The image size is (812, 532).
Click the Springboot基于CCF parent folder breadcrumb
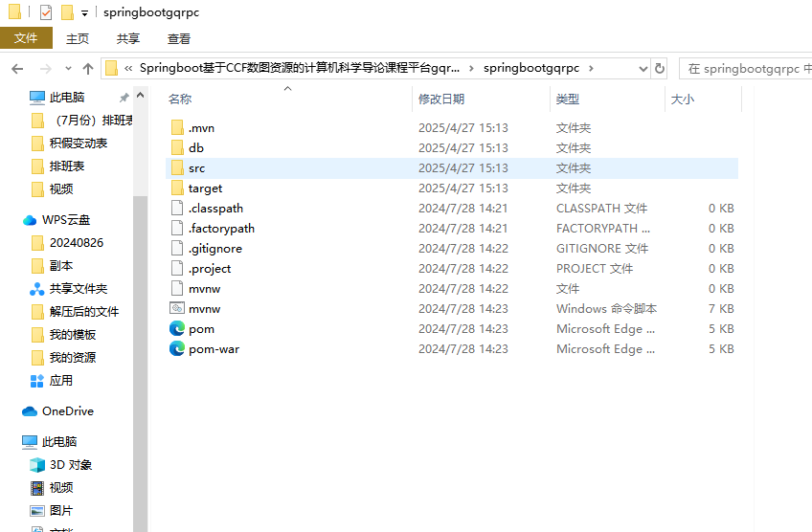(300, 68)
